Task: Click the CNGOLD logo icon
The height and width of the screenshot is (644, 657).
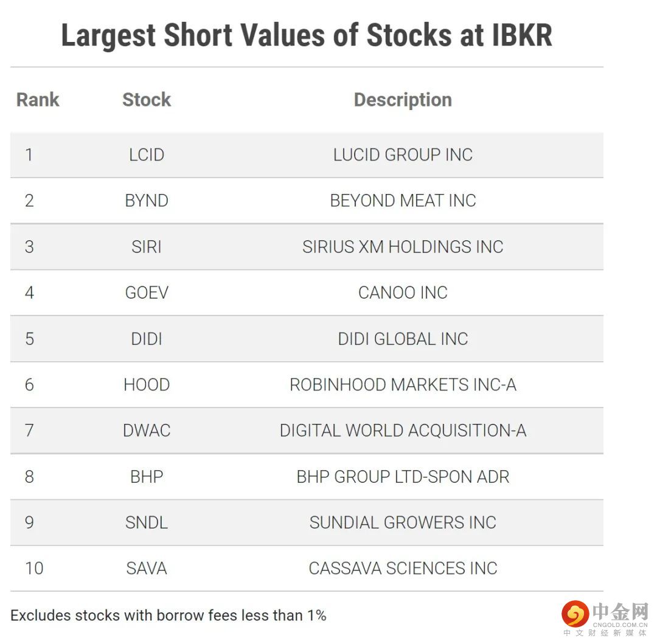Action: tap(575, 614)
